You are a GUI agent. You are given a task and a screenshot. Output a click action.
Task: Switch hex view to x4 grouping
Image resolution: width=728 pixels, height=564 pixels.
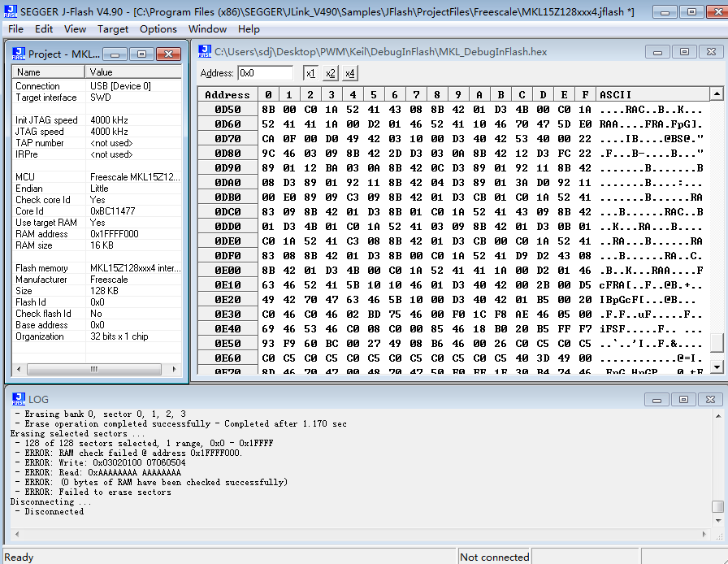click(349, 73)
